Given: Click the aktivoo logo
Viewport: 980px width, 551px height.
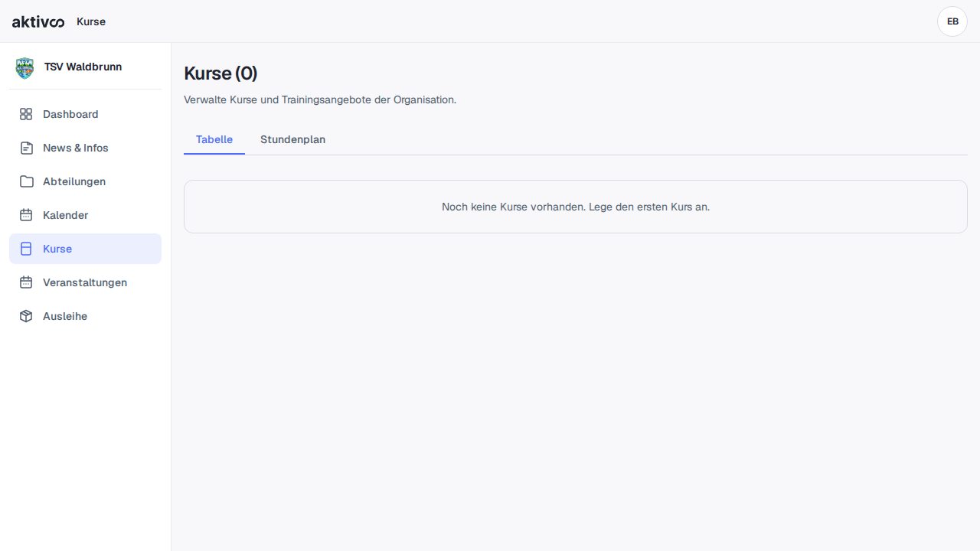Looking at the screenshot, I should point(38,21).
